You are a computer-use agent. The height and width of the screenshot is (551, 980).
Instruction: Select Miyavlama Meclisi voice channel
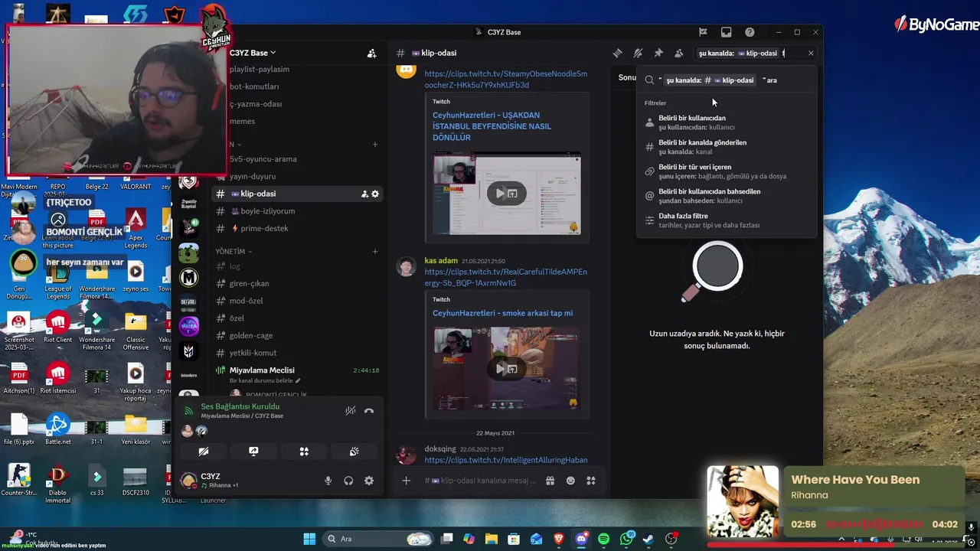[x=262, y=370]
